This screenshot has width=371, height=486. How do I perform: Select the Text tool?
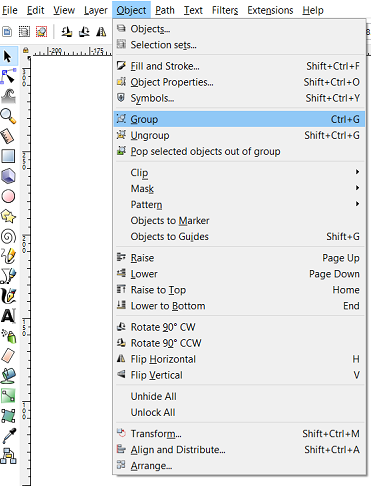pos(8,316)
